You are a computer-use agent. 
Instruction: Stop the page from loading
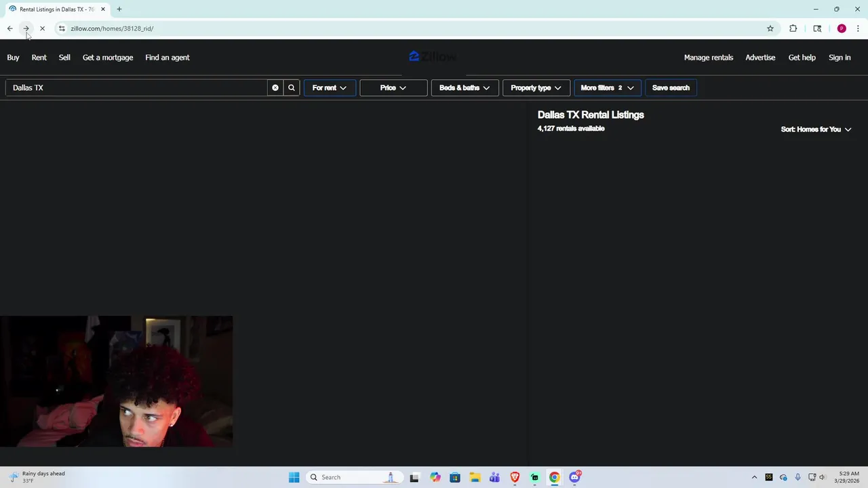42,28
